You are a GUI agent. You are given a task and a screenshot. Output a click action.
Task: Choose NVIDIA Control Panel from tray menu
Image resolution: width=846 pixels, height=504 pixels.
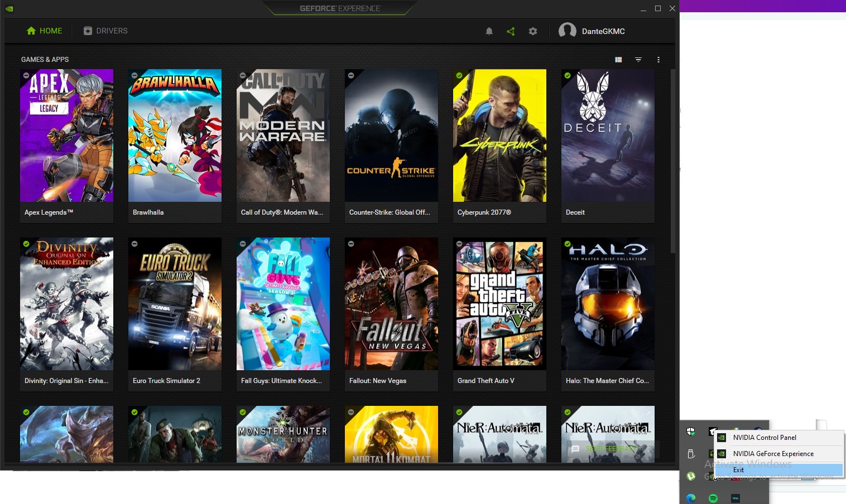click(778, 438)
